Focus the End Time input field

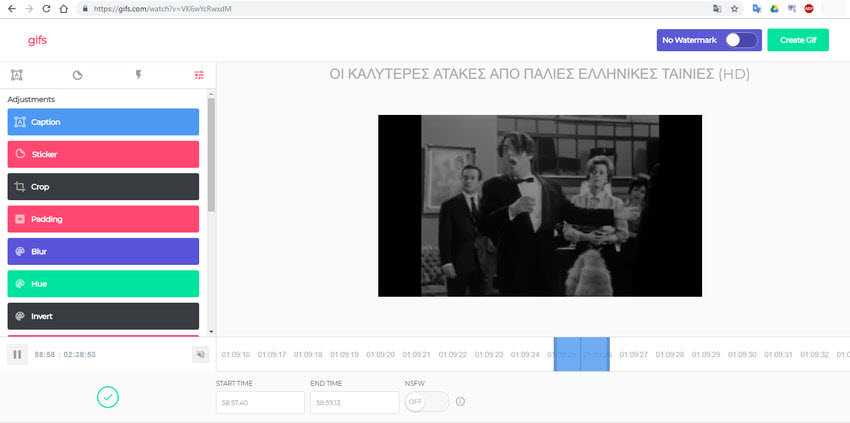coord(355,402)
